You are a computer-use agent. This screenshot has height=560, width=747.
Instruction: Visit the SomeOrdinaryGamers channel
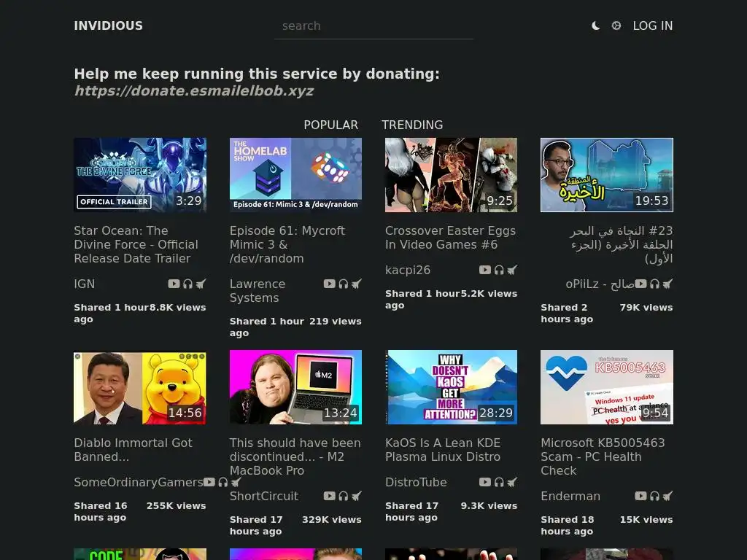(x=139, y=482)
